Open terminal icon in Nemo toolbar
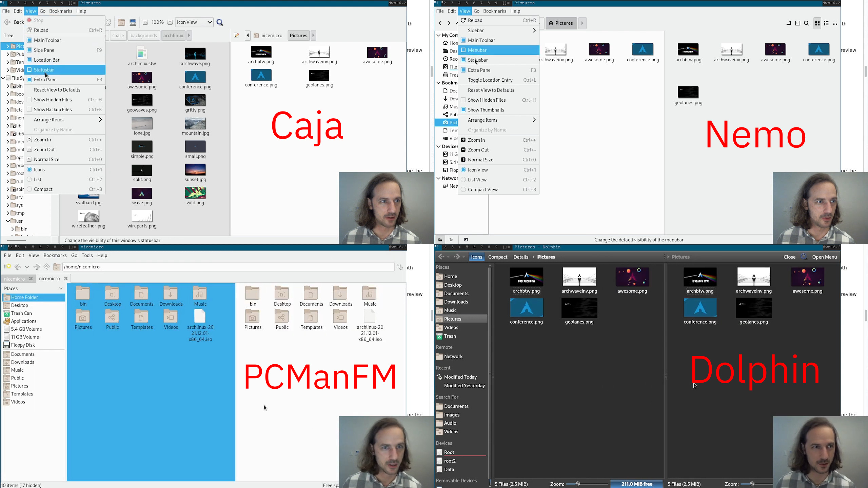868x488 pixels. 798,23
